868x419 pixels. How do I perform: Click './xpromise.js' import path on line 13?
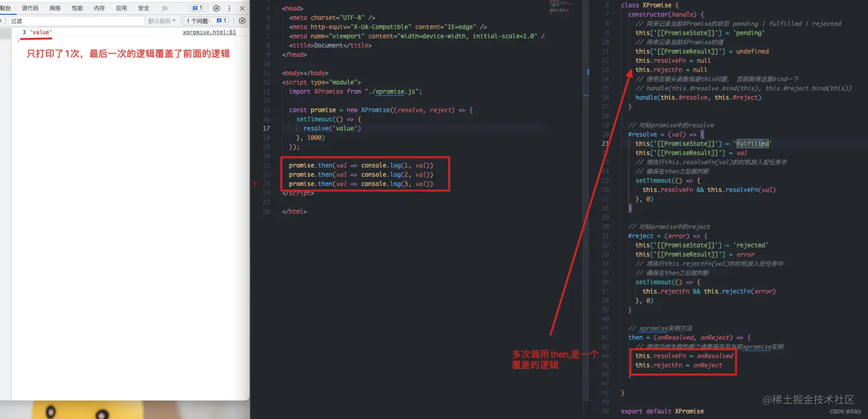(393, 91)
